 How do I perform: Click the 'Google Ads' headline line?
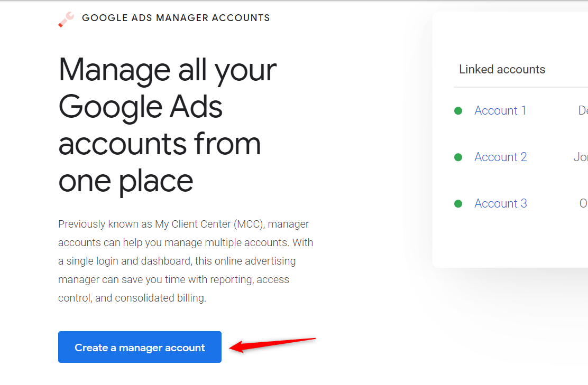141,108
